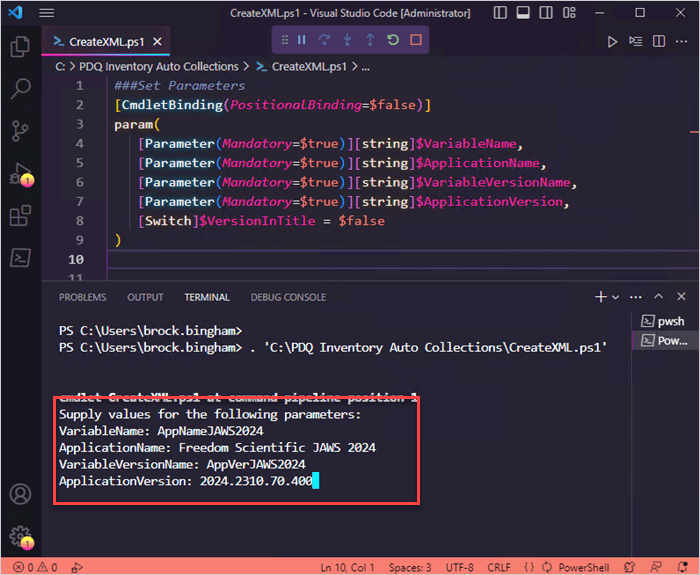Screen dimensions: 700x575
Task: Split the editor to the right
Action: click(x=658, y=42)
